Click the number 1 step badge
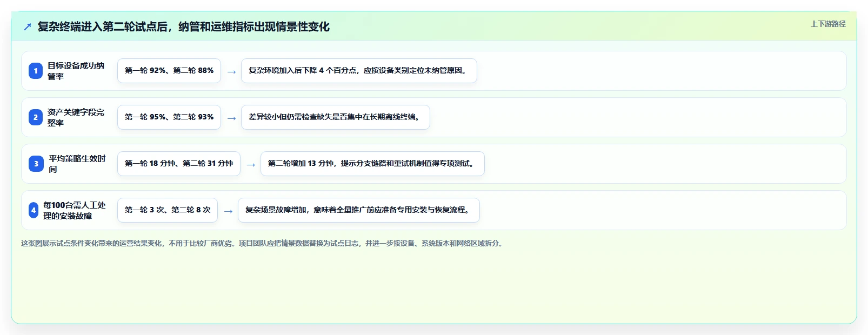The image size is (868, 335). 36,71
